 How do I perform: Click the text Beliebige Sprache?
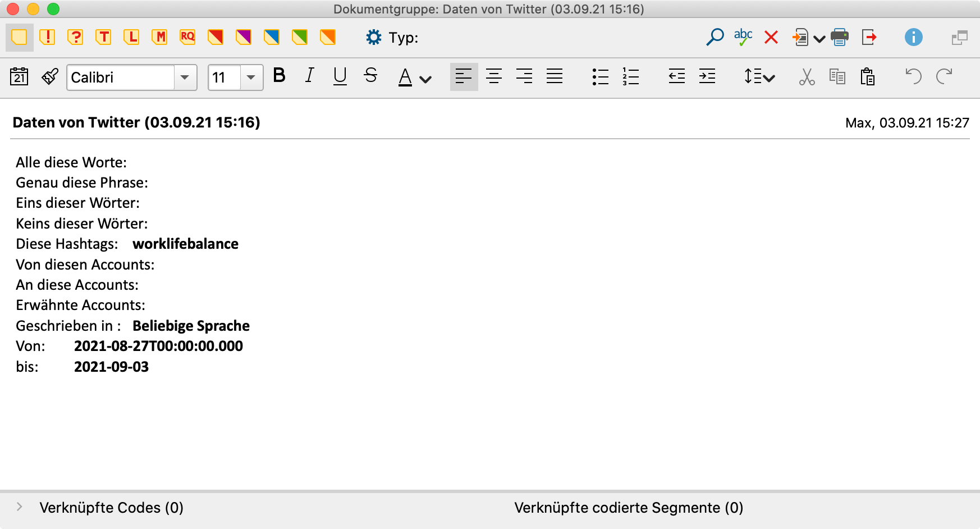coord(191,326)
